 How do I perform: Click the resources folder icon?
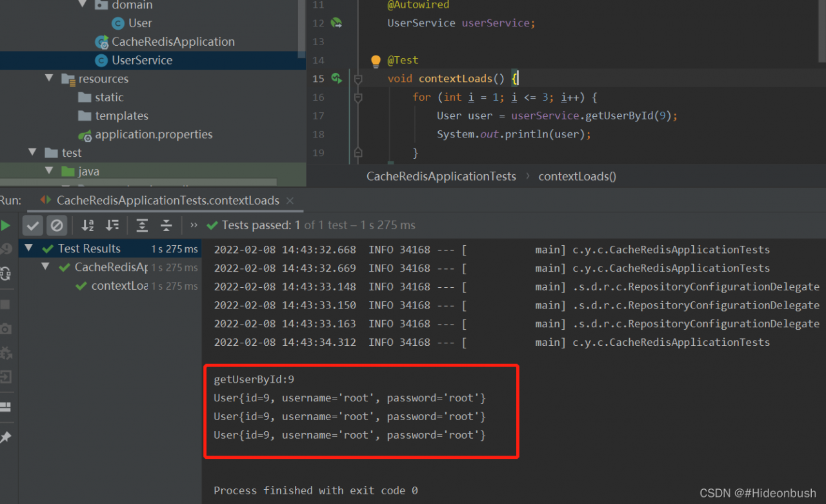[68, 79]
